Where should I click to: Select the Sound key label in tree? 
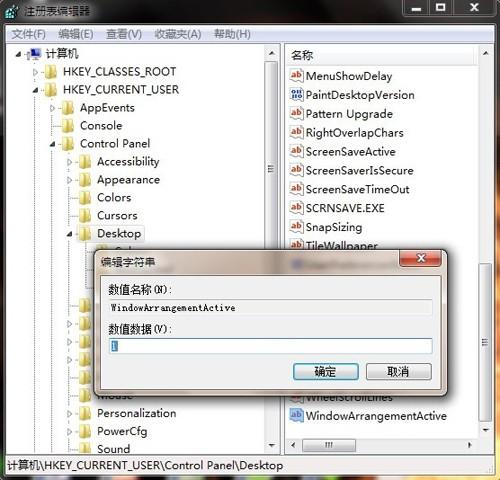point(113,449)
